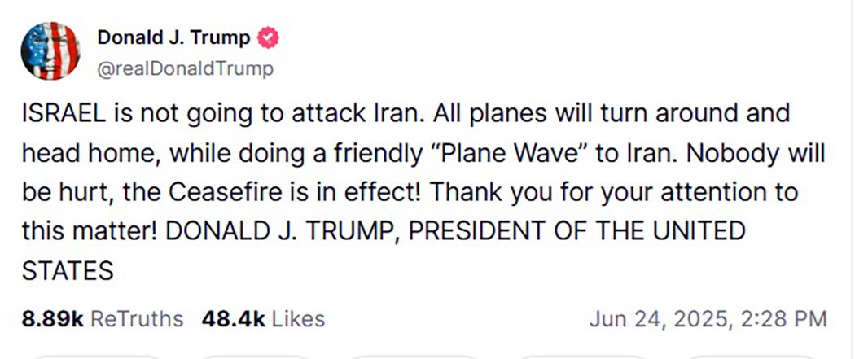This screenshot has height=359, width=868.
Task: Click the "PRESIDENT OF THE UNITED" signature text
Action: pos(576,230)
